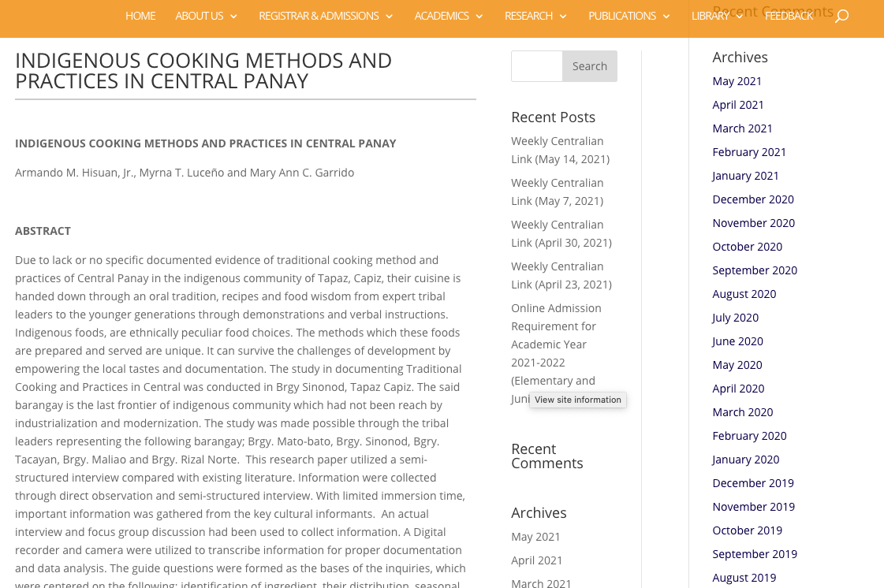Expand the Registrar & Admissions dropdown
Viewport: 884px width, 588px height.
[x=326, y=16]
